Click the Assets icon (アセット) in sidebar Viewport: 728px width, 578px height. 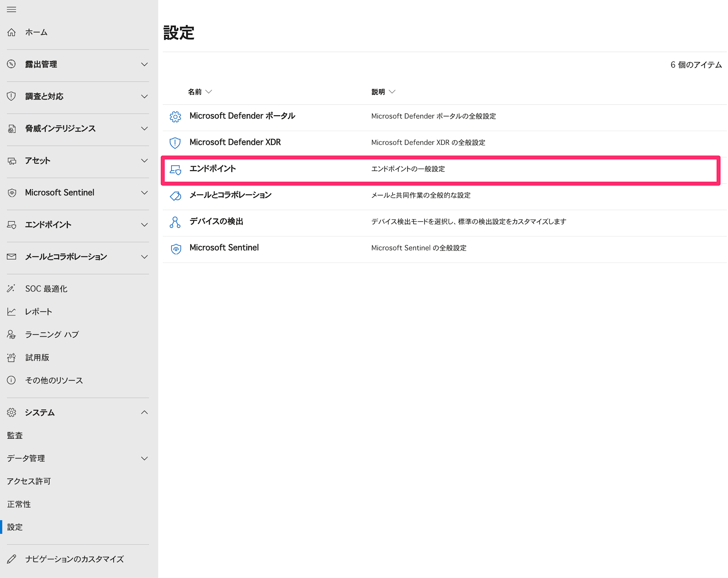pos(12,160)
